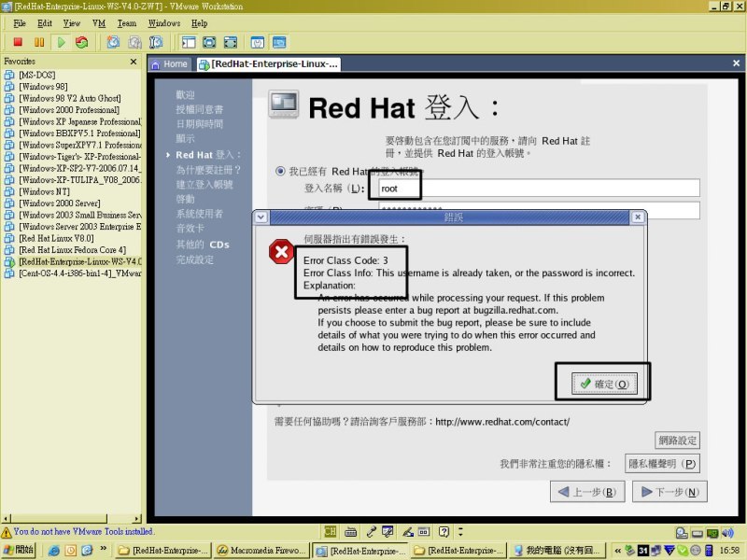Click the green Power On play icon
The image size is (747, 560).
[x=61, y=42]
